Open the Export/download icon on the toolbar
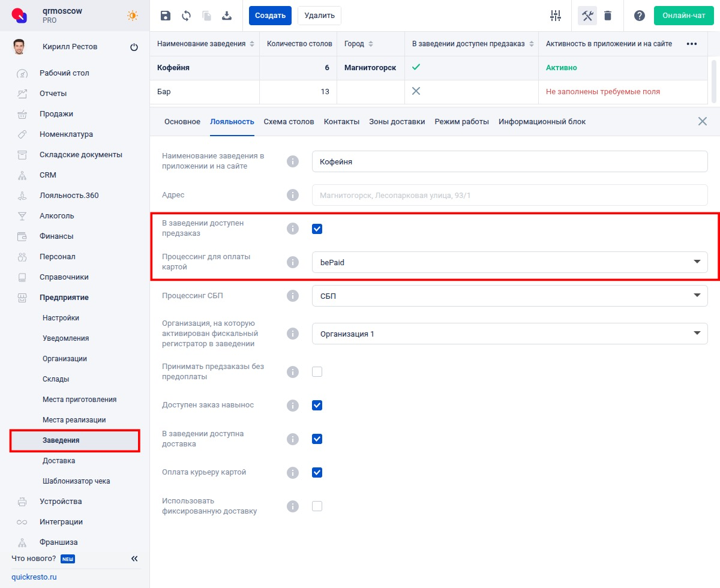The image size is (720, 588). pos(227,16)
